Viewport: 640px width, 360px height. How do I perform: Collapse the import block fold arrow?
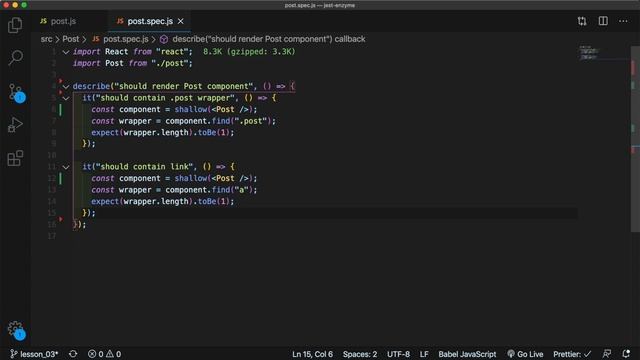66,52
